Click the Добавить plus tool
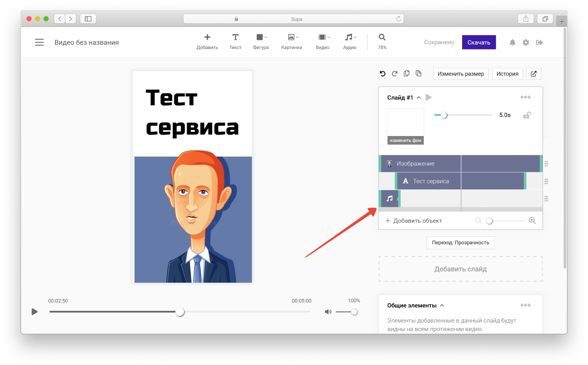Screen dimensions: 588x365 207,42
